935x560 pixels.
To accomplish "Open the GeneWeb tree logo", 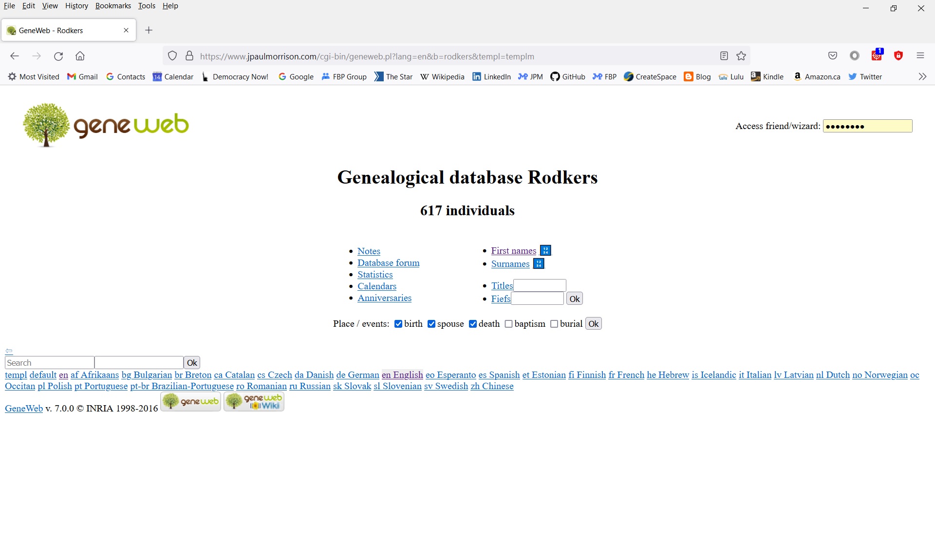I will 105,125.
